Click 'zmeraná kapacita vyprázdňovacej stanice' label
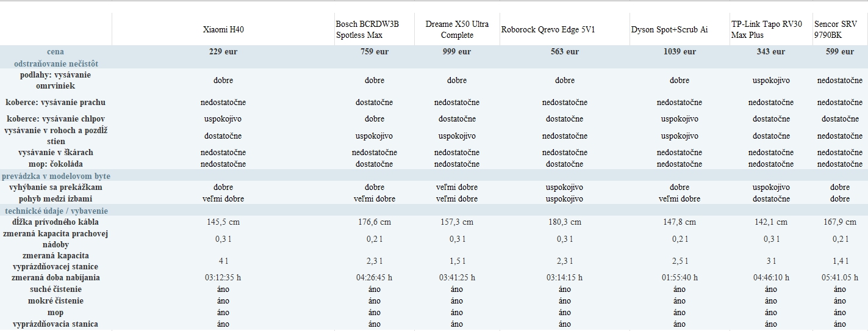 (56, 261)
